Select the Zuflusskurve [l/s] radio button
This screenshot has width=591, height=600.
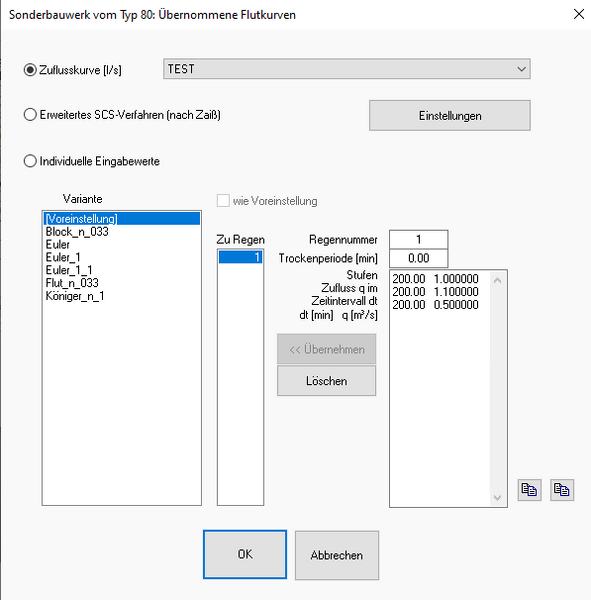pos(30,70)
